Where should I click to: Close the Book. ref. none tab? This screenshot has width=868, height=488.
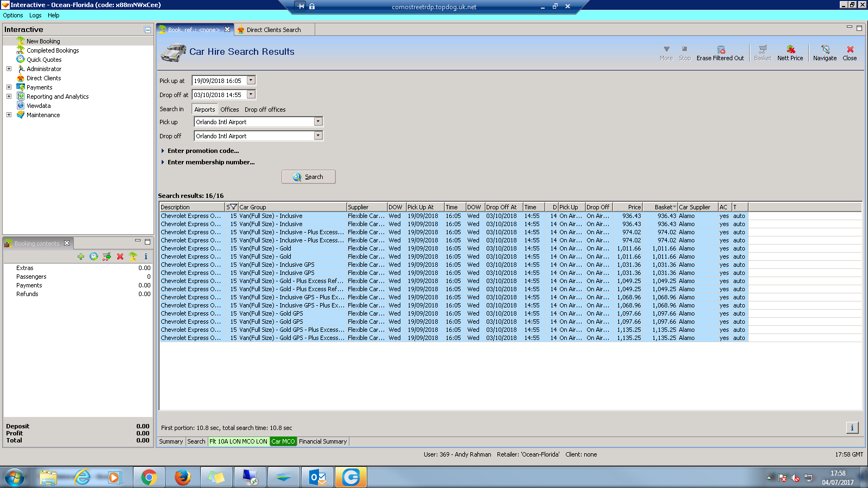227,30
